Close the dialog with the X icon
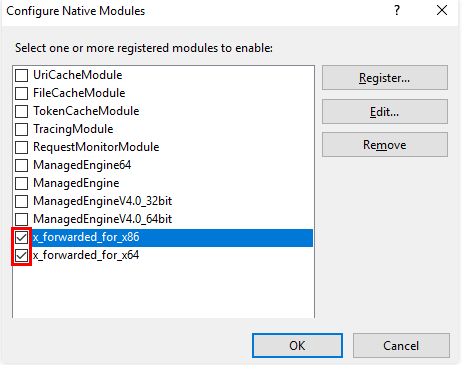This screenshot has height=365, width=462. (442, 10)
